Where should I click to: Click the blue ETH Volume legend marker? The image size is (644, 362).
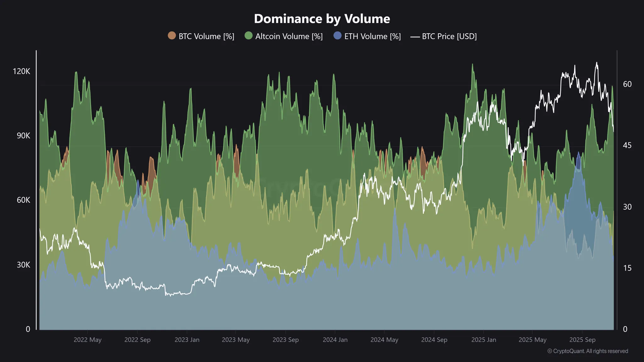(337, 36)
